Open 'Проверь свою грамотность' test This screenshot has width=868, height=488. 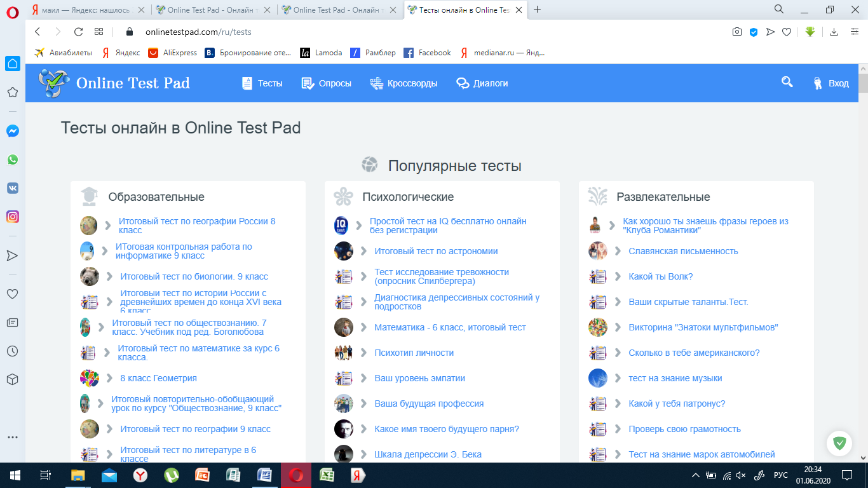pos(685,429)
